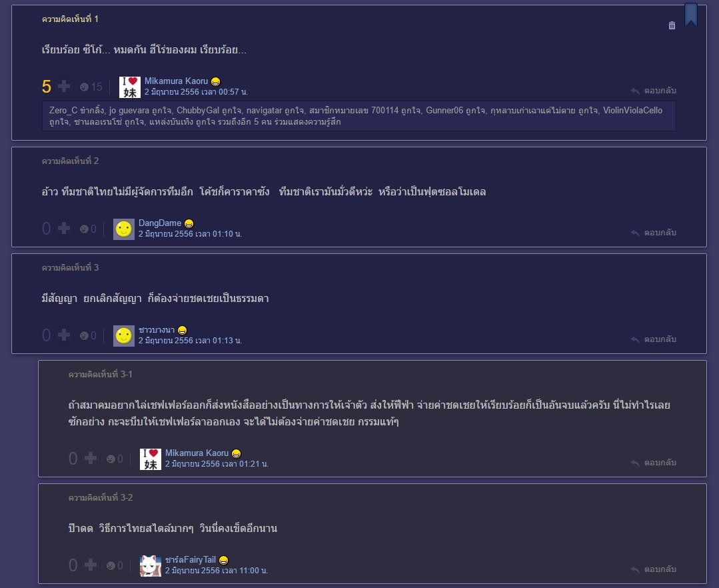The height and width of the screenshot is (588, 719).
Task: Open DangDame user profile link
Action: (159, 223)
